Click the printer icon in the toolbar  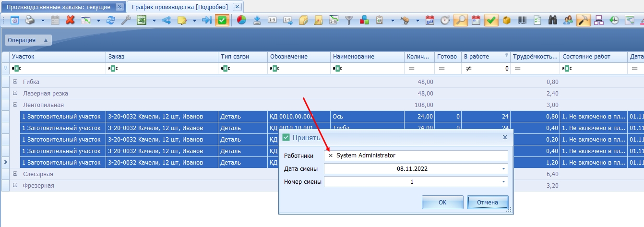[30, 21]
